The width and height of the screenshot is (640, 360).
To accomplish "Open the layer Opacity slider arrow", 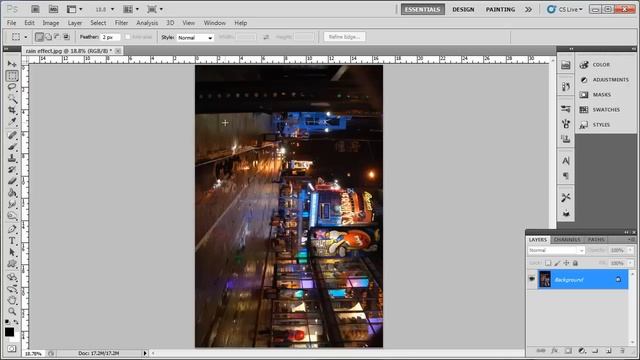I will (x=630, y=250).
